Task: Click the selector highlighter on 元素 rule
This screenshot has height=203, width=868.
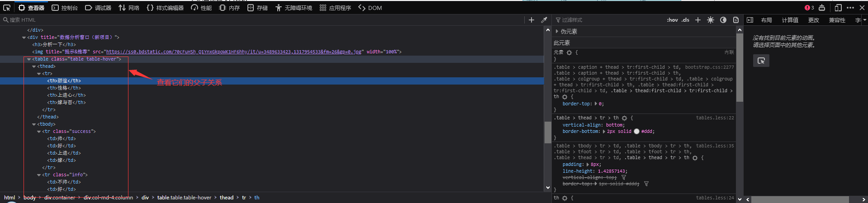Action: 569,52
